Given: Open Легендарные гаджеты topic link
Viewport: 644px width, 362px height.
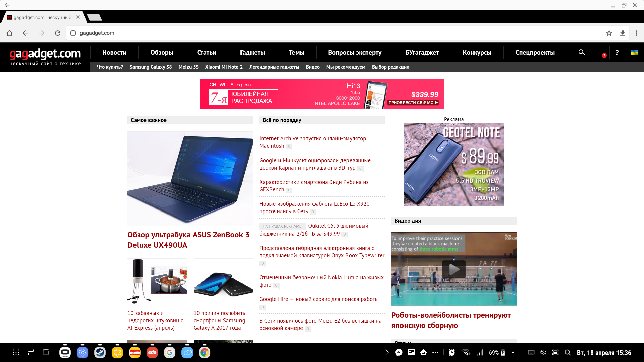Looking at the screenshot, I should coord(274,67).
